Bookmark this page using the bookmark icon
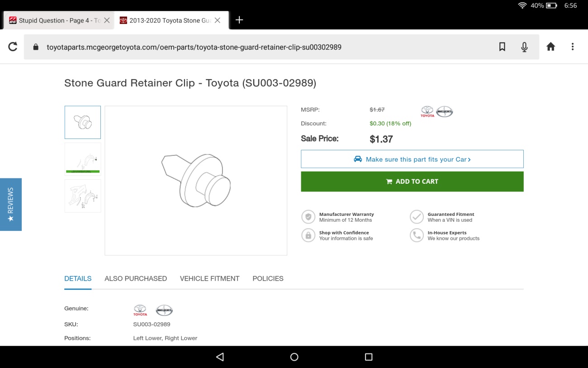Image resolution: width=588 pixels, height=368 pixels. pos(502,47)
